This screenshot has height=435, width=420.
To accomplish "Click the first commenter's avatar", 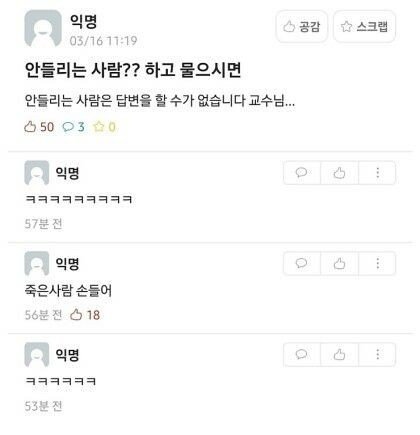I will (x=37, y=173).
